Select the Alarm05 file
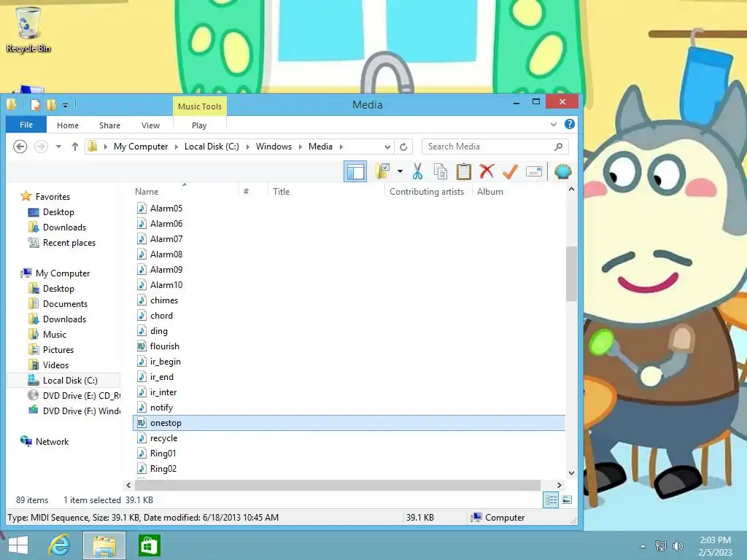 (x=166, y=209)
